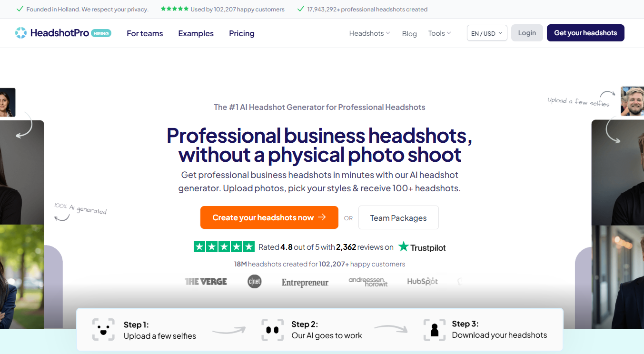Image resolution: width=644 pixels, height=354 pixels.
Task: Click the Login button
Action: (x=527, y=33)
